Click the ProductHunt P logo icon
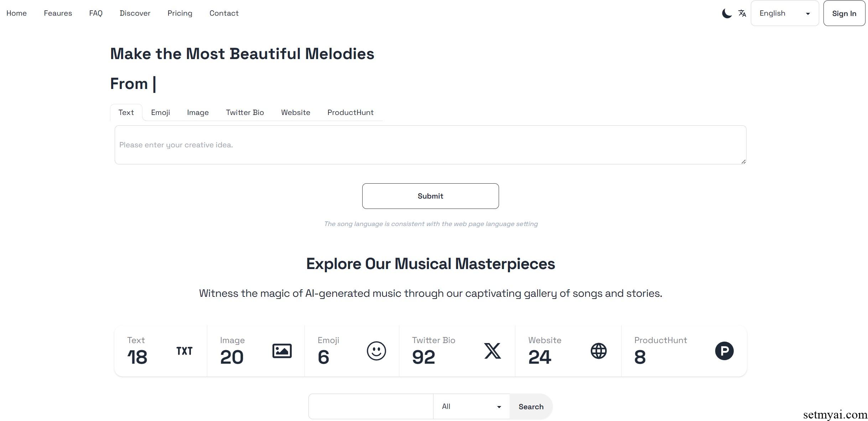The height and width of the screenshot is (421, 868). tap(724, 351)
